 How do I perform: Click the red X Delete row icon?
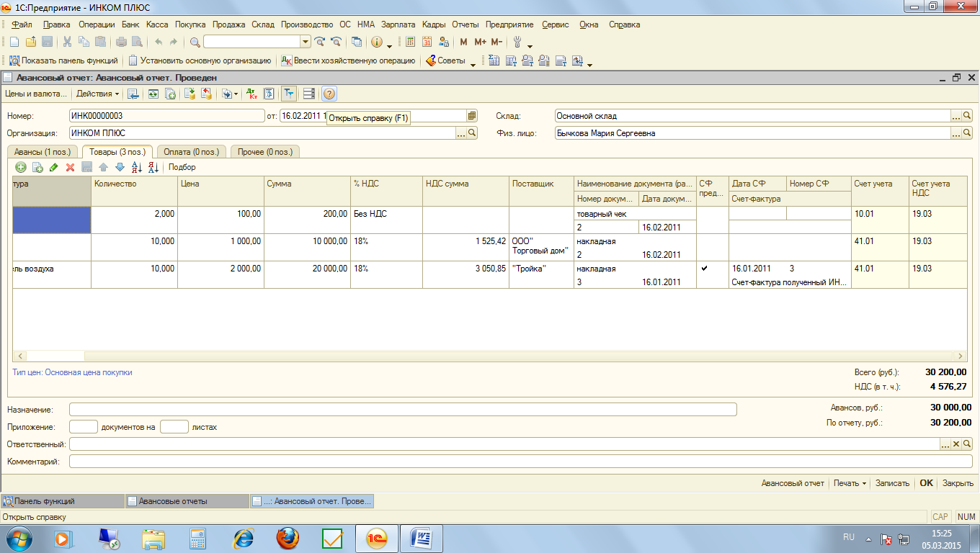point(71,167)
